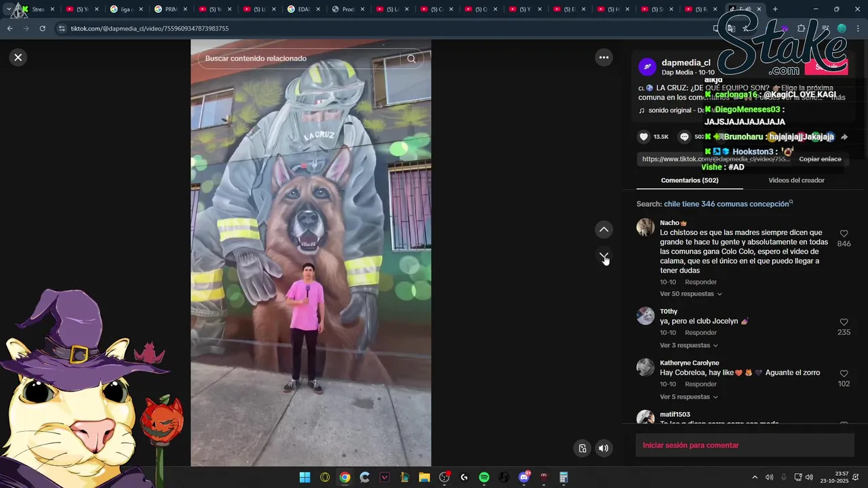868x488 pixels.
Task: Click the share arrow icon in video actions
Action: pos(844,137)
